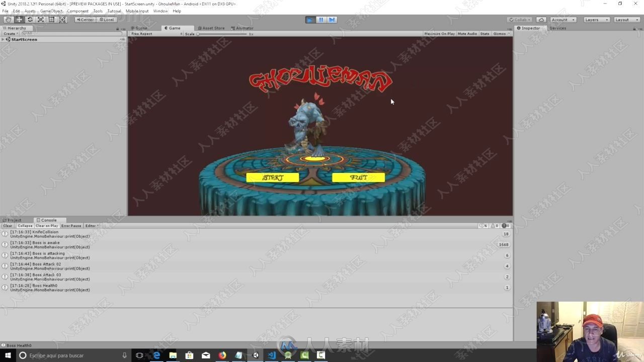Open the Collab dropdown

519,20
